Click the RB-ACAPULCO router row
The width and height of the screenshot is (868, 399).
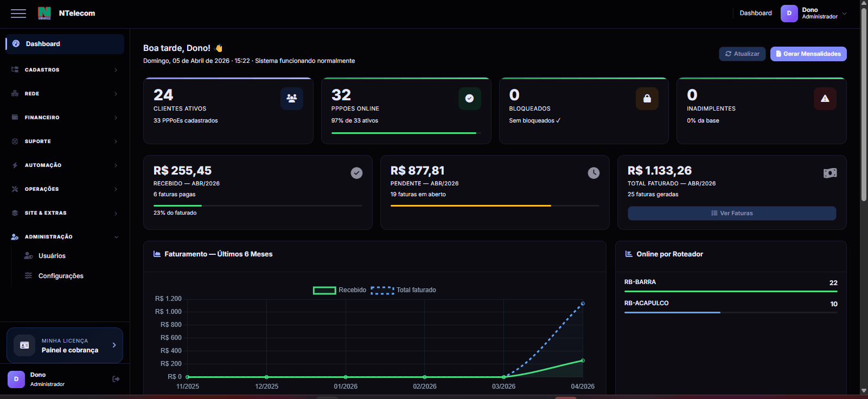click(731, 306)
